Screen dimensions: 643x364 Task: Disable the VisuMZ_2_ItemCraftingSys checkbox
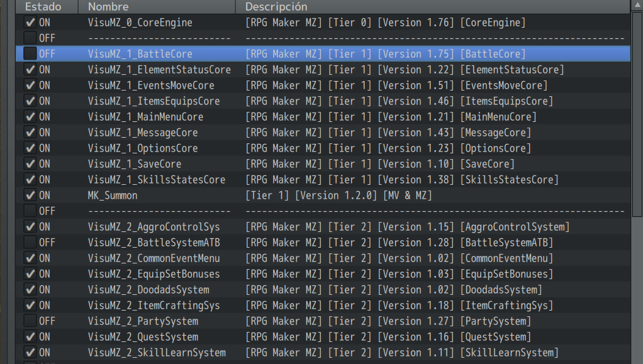pos(30,306)
